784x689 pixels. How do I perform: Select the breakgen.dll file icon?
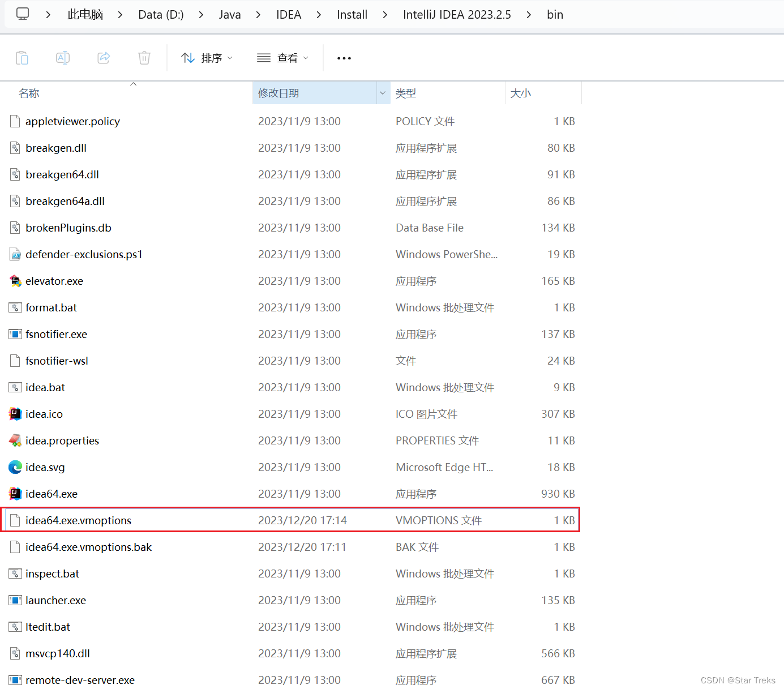click(15, 148)
